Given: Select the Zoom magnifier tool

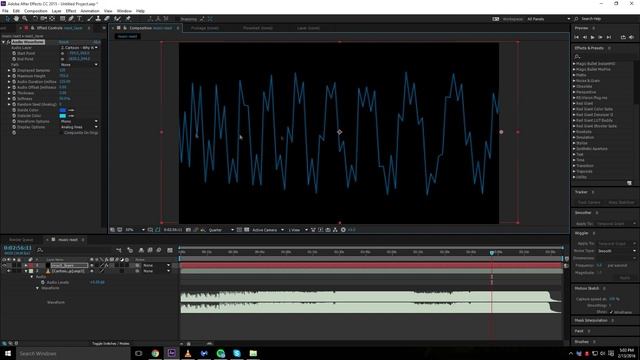Looking at the screenshot, I should tap(25, 19).
